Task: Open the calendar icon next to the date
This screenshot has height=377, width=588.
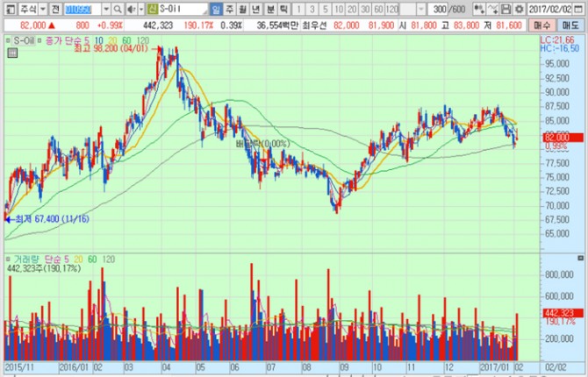Action: coord(580,8)
